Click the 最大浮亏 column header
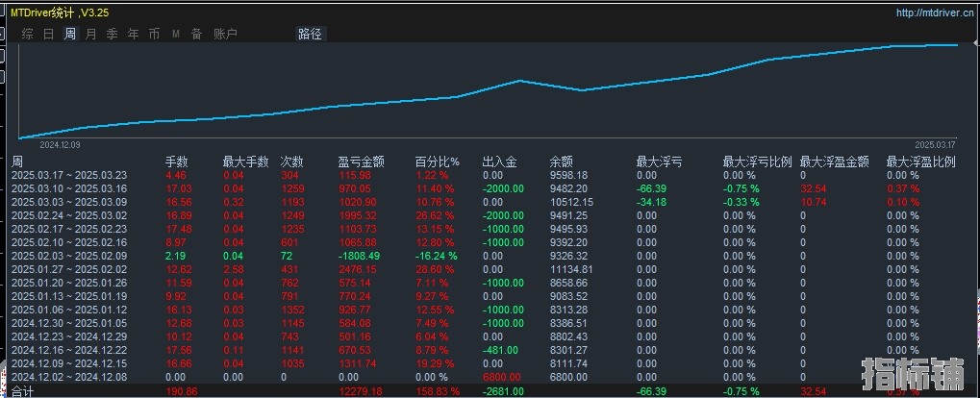The image size is (980, 398). 660,162
